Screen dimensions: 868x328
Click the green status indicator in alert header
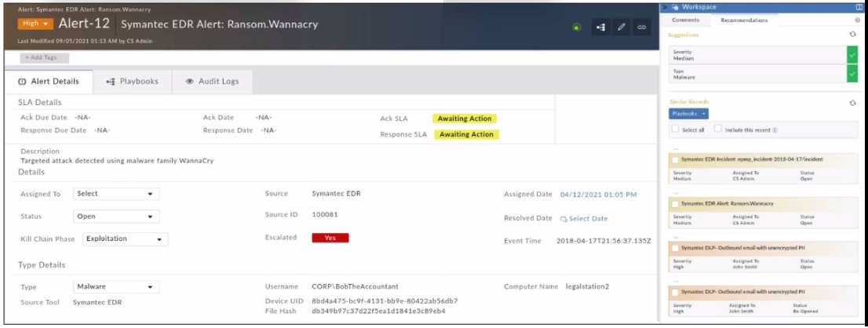click(x=578, y=27)
